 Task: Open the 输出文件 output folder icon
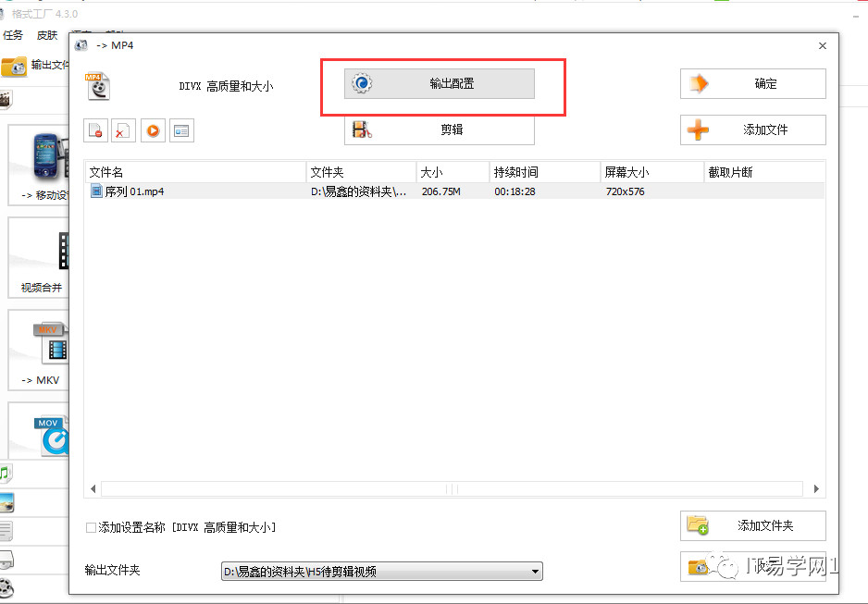click(16, 66)
